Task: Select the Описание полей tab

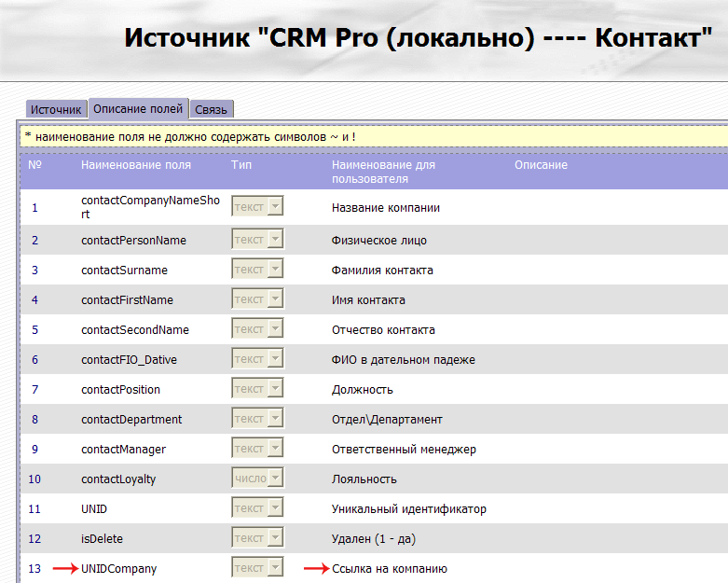Action: click(138, 109)
